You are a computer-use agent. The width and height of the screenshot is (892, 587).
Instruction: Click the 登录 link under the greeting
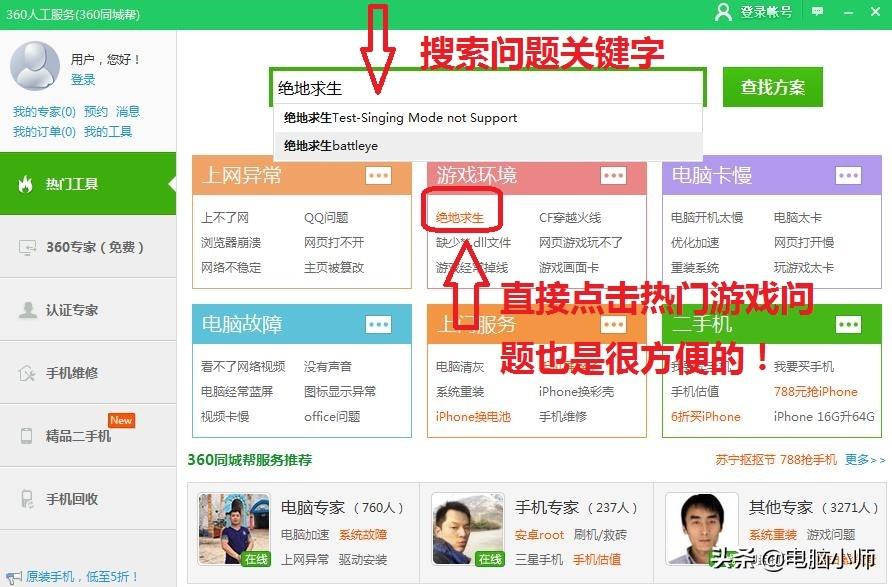point(83,80)
